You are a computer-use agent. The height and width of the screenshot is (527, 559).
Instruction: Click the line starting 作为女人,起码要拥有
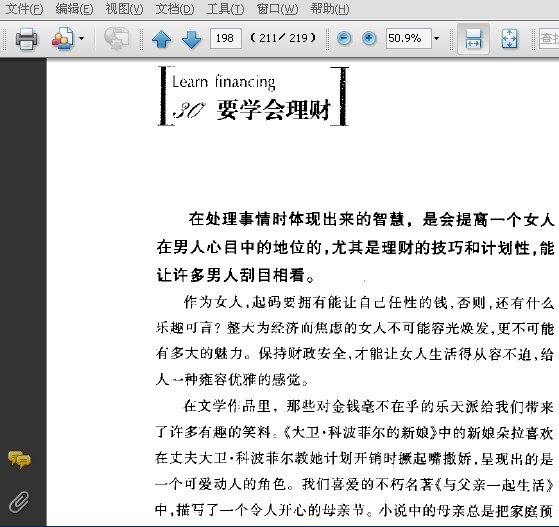[369, 303]
